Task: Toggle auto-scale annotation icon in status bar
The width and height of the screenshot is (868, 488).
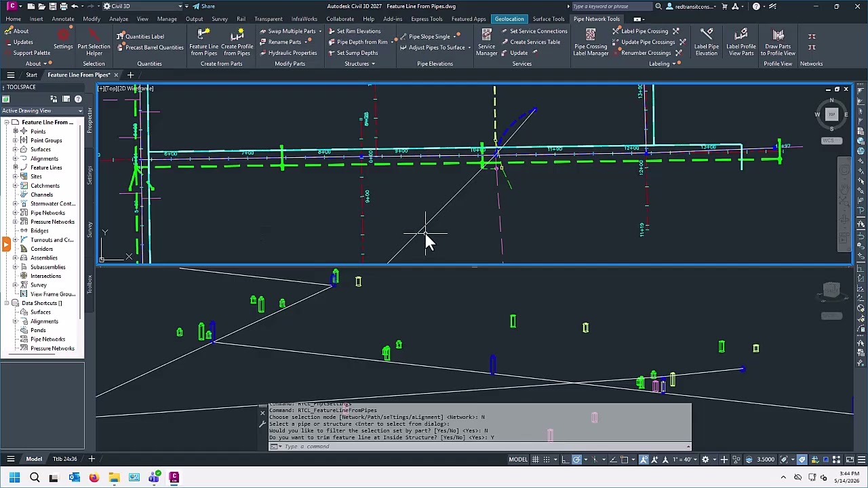Action: tap(654, 460)
